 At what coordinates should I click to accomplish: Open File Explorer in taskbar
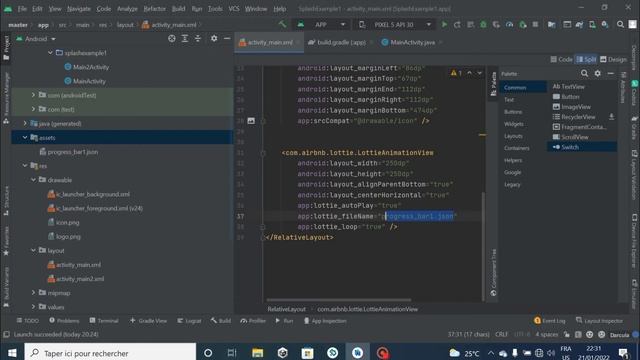coord(258,353)
